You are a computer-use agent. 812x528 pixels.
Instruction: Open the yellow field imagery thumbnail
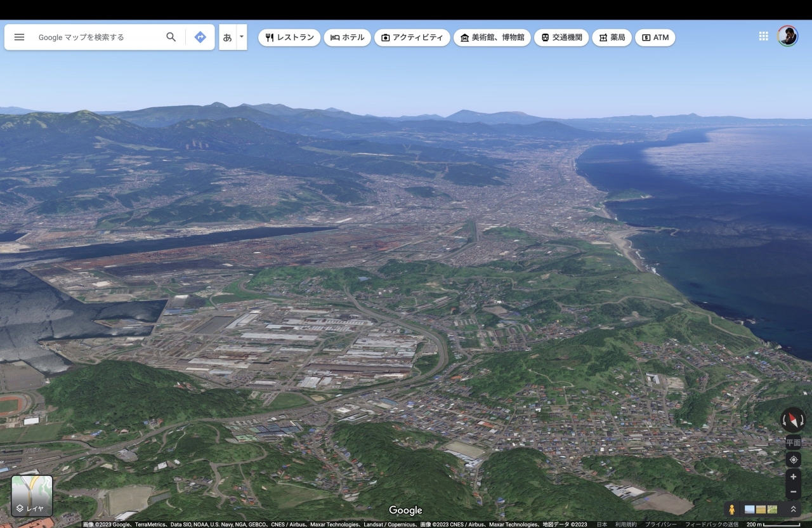[x=761, y=509]
